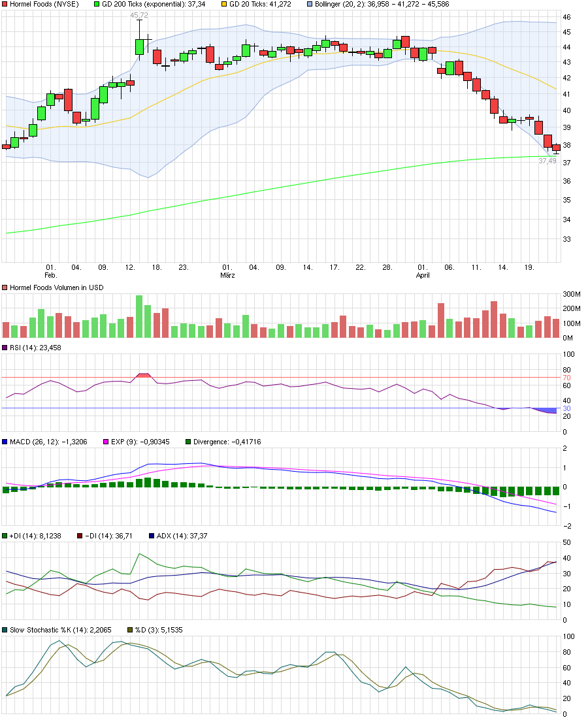Select the +DI (14) indicator swatch
This screenshot has width=588, height=720.
tap(5, 534)
